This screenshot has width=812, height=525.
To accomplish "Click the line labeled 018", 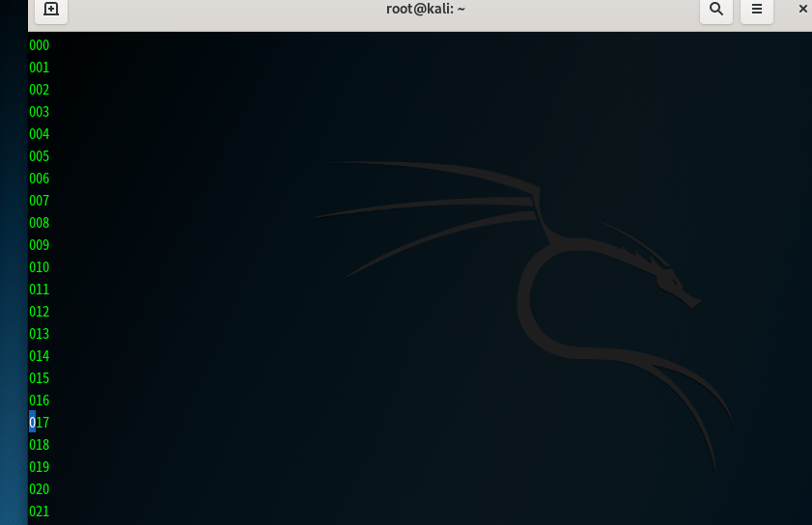I will click(x=40, y=445).
